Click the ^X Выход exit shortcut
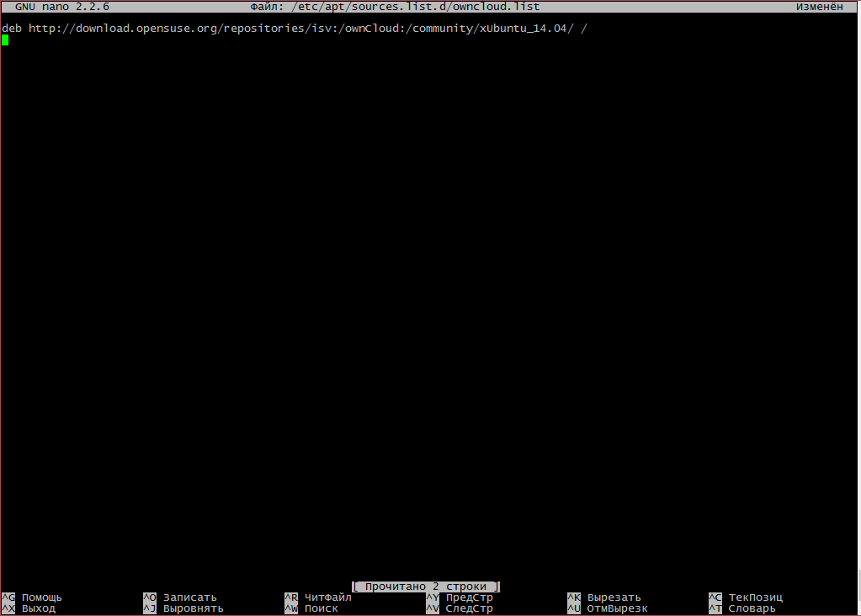Screen dimensions: 861x616 [29, 608]
